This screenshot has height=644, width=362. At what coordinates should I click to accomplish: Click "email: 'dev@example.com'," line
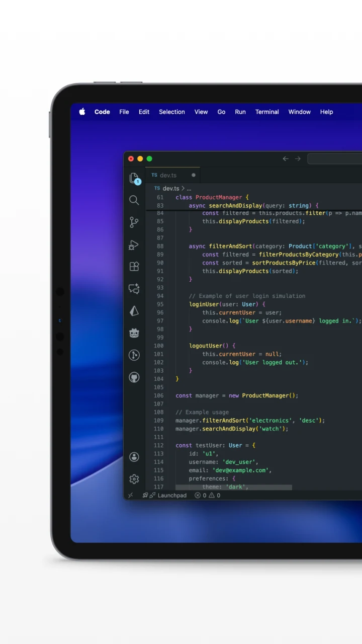[x=231, y=470]
